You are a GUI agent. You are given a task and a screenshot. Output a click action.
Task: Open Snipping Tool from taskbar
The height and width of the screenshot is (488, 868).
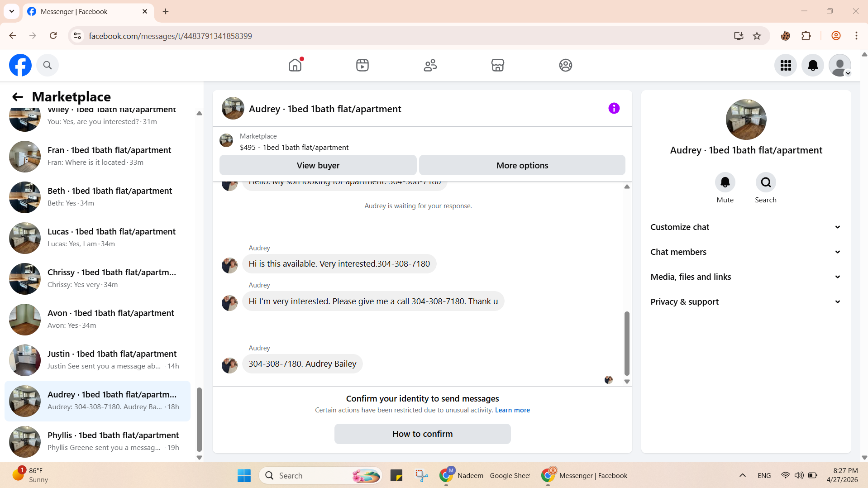point(421,475)
